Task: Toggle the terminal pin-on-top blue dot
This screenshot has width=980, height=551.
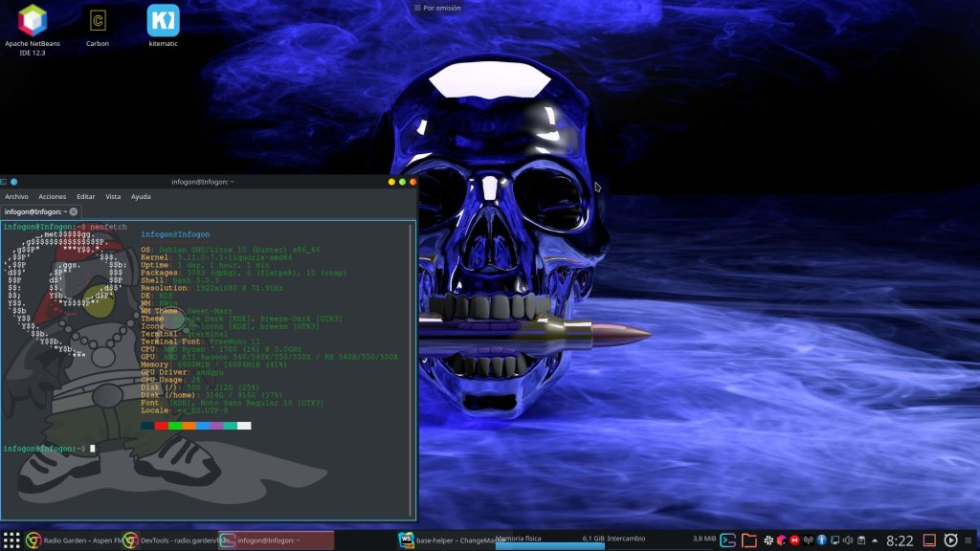Action: click(14, 182)
